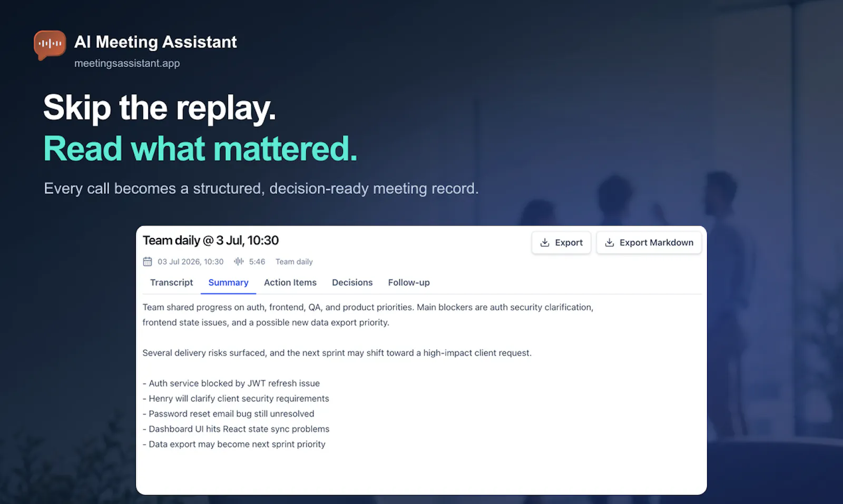Open the Follow-up tab
The height and width of the screenshot is (504, 843).
tap(409, 283)
